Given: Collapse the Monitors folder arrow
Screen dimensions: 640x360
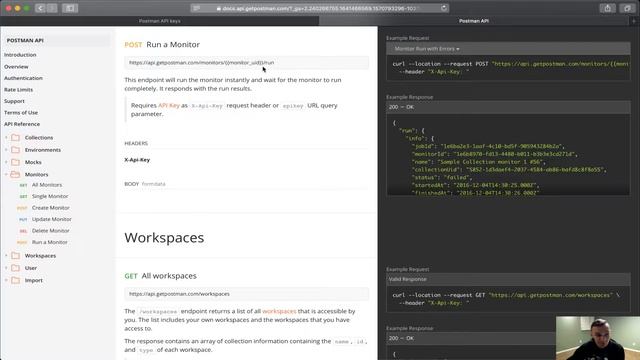Looking at the screenshot, I should point(6,174).
